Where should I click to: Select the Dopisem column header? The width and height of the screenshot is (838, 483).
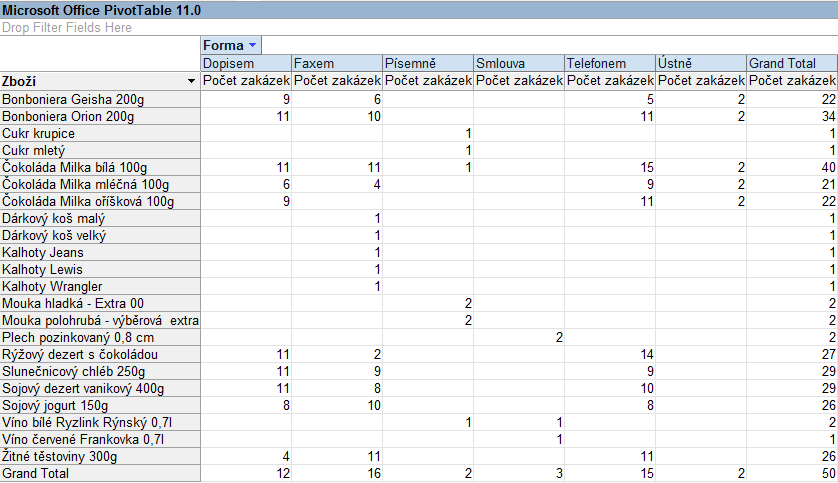click(246, 63)
